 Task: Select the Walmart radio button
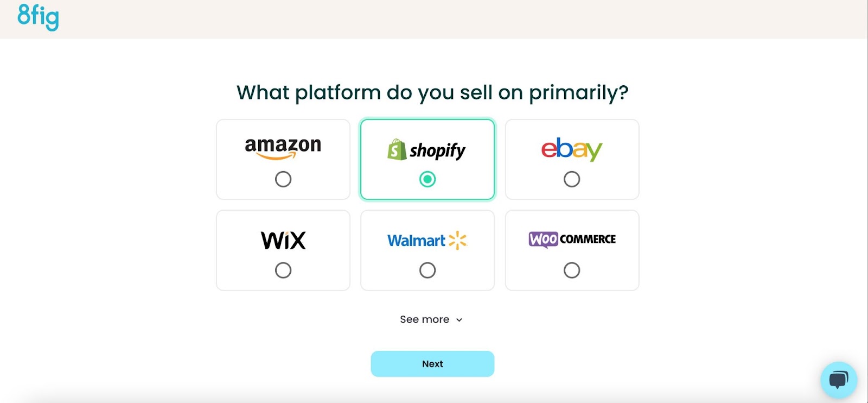tap(427, 270)
